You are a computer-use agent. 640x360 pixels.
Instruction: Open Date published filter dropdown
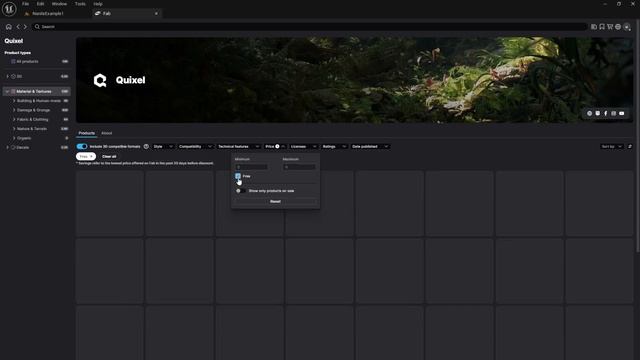[370, 147]
